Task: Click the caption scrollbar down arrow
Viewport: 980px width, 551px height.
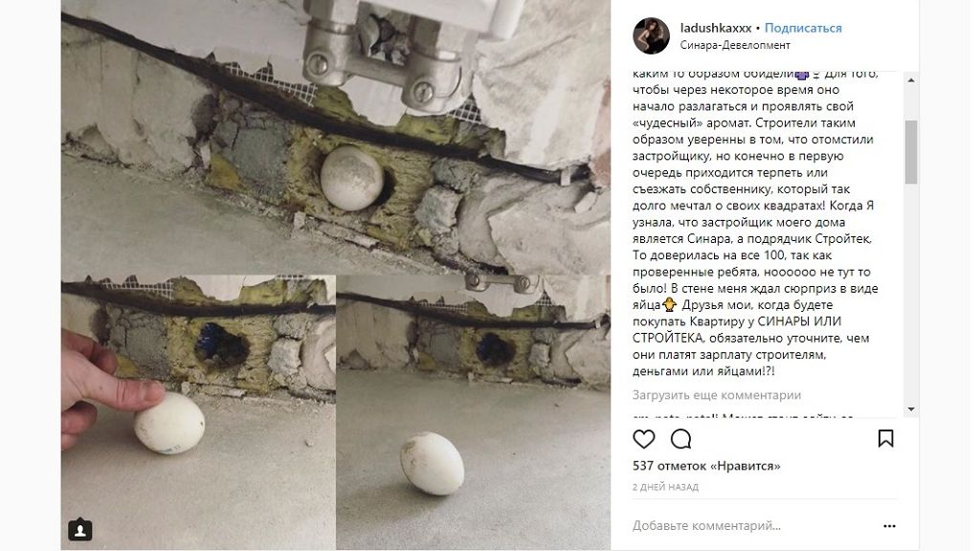Action: click(x=911, y=409)
